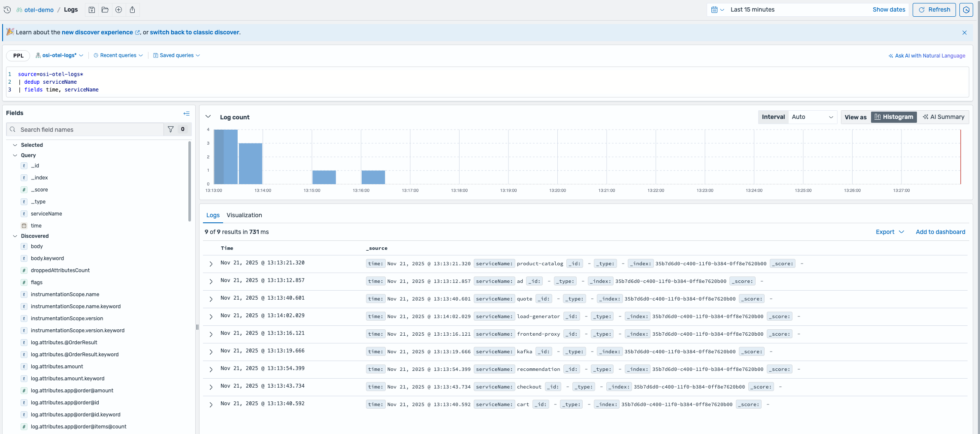Switch the view to Histogram
Viewport: 980px width, 434px height.
[894, 117]
